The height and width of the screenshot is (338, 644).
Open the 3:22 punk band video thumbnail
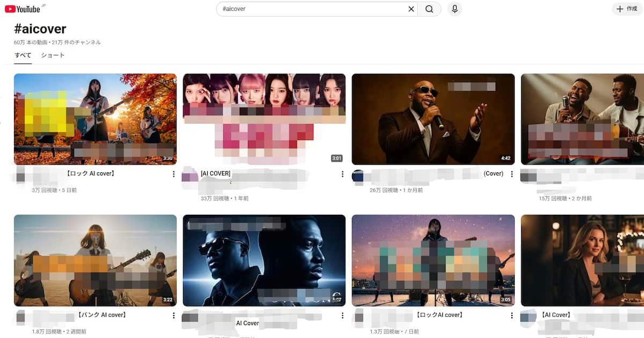tap(95, 260)
